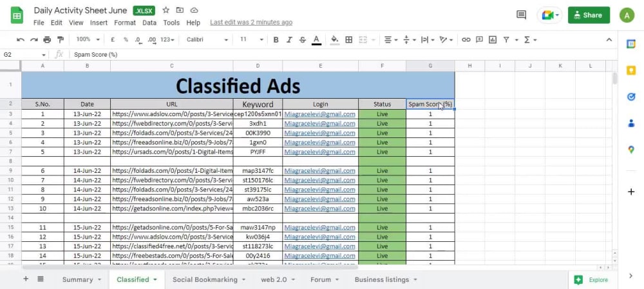Open Google Calendar side panel
The width and height of the screenshot is (644, 289).
[x=631, y=44]
